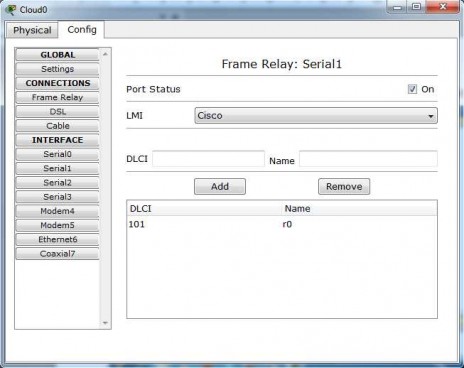Image resolution: width=464 pixels, height=368 pixels.
Task: Close the Cloud0 window
Action: click(x=443, y=7)
